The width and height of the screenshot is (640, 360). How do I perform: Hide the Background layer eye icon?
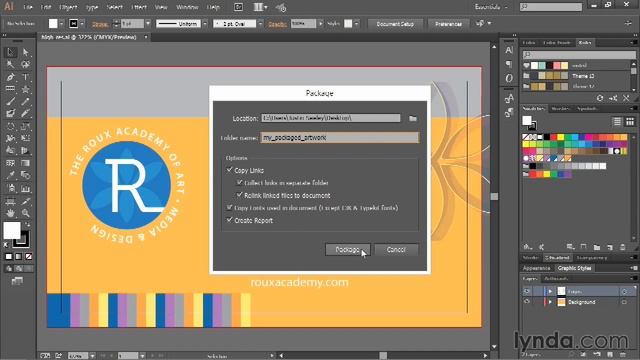pyautogui.click(x=527, y=302)
